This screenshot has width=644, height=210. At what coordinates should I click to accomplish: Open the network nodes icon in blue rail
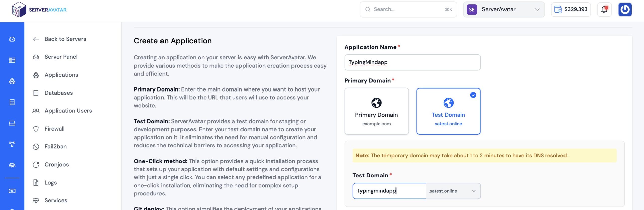pyautogui.click(x=12, y=144)
